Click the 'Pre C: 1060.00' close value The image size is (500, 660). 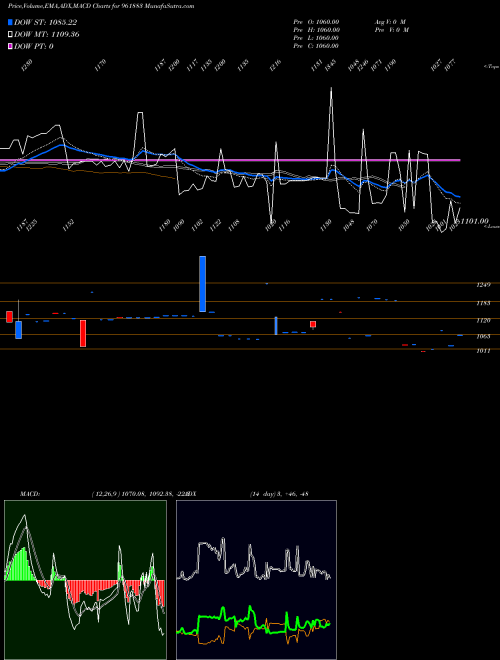click(316, 46)
